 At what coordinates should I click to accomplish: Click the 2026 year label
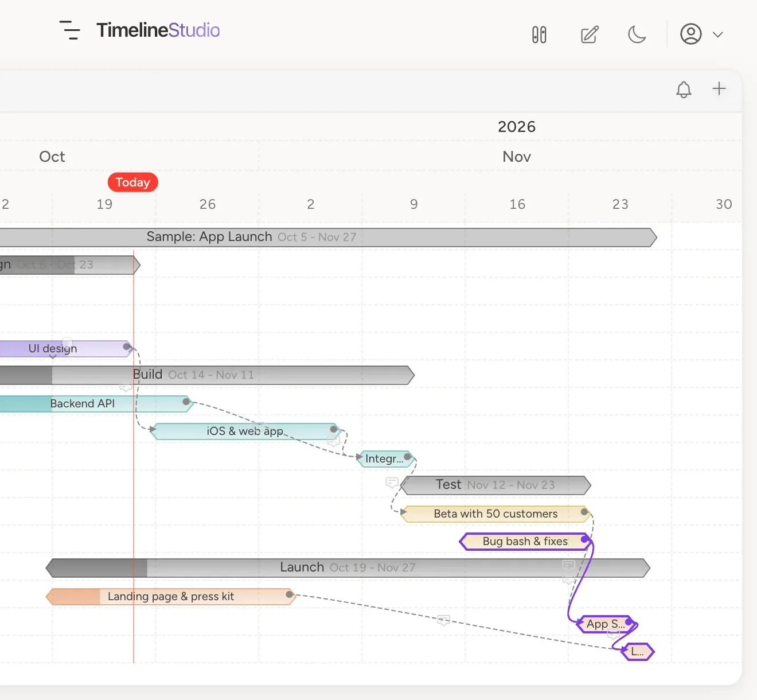click(x=517, y=127)
